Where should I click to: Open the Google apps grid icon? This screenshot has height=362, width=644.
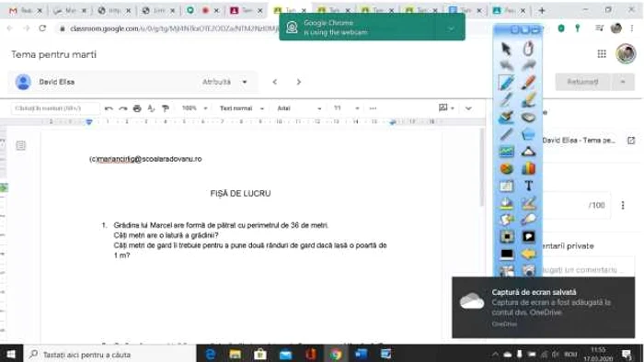tap(602, 54)
